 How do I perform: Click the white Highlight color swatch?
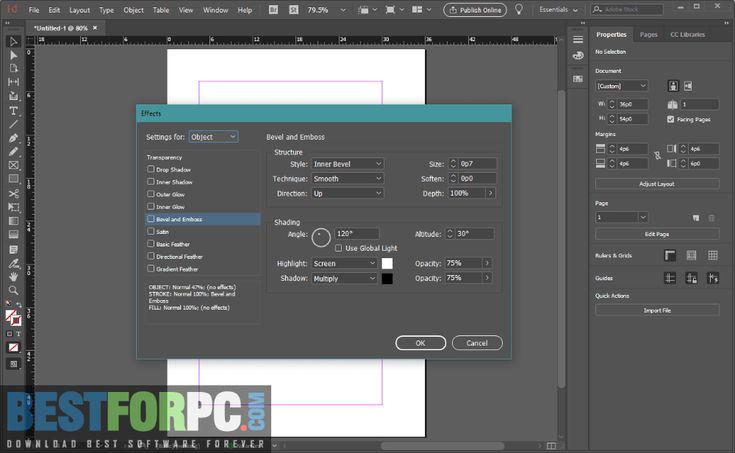[387, 264]
